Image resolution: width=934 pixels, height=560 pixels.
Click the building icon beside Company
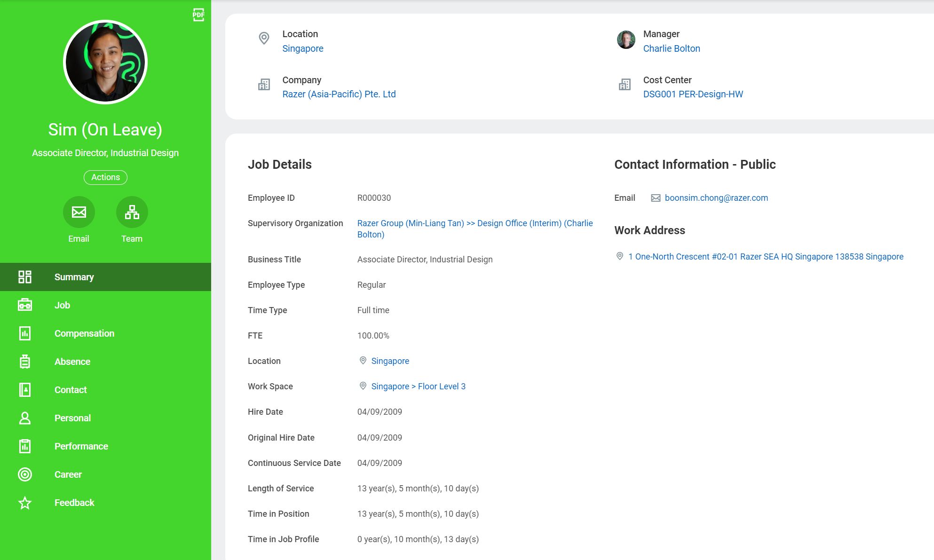point(264,85)
